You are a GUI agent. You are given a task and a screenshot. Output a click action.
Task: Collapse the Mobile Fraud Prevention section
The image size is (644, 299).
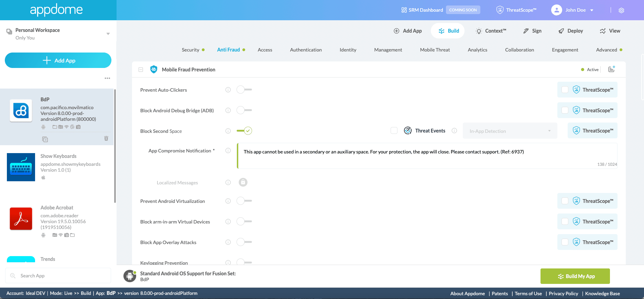coord(141,70)
